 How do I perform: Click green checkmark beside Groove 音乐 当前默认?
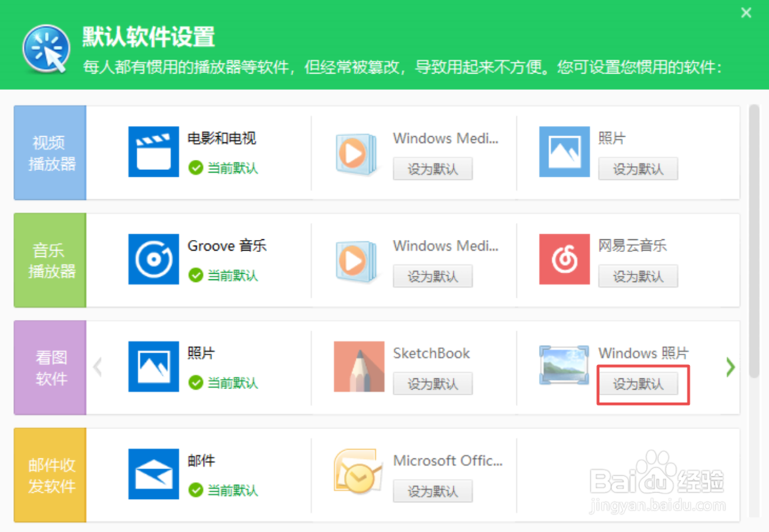click(x=195, y=275)
